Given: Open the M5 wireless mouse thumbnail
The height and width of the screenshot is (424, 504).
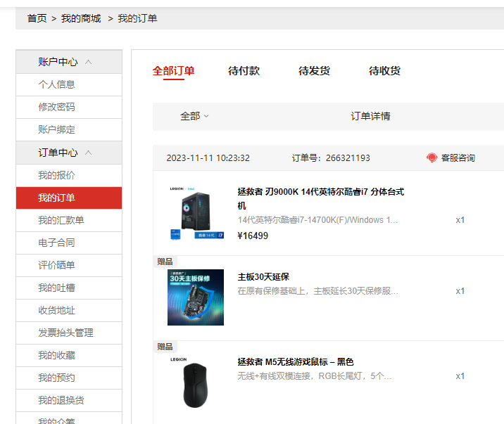Looking at the screenshot, I should pos(196,383).
